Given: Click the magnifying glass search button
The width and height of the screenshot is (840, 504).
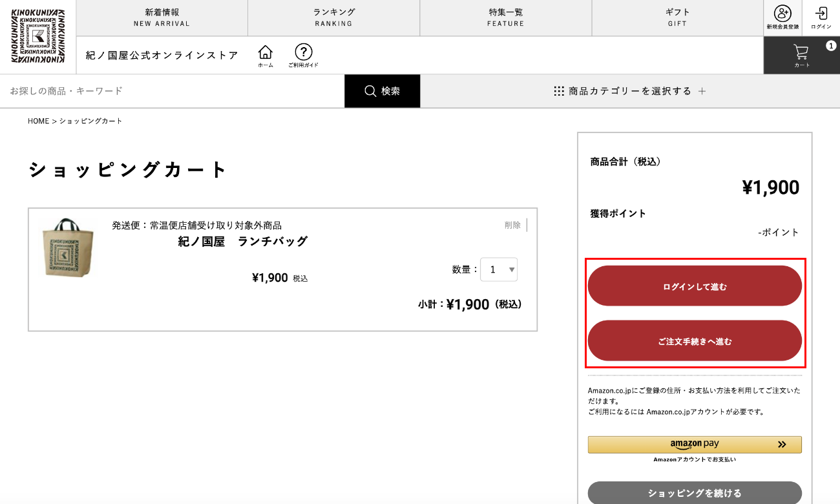Looking at the screenshot, I should click(x=382, y=91).
